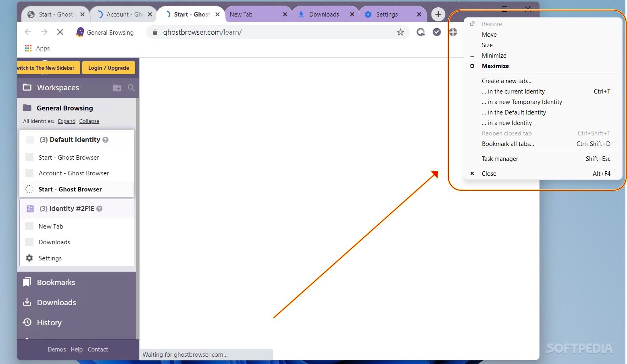Select Downloads under Identity #2F1E
The image size is (627, 364).
(77, 242)
